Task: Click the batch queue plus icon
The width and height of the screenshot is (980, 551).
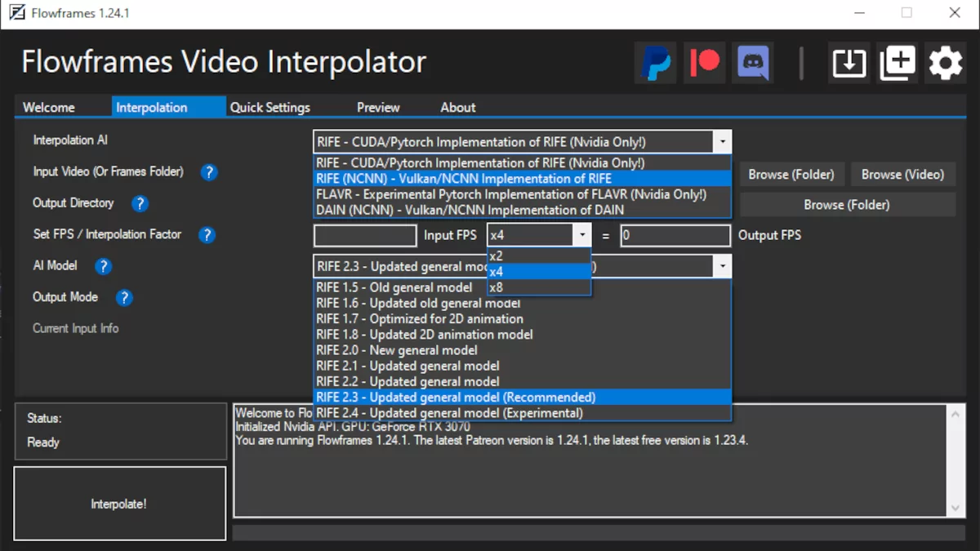Action: click(x=897, y=63)
